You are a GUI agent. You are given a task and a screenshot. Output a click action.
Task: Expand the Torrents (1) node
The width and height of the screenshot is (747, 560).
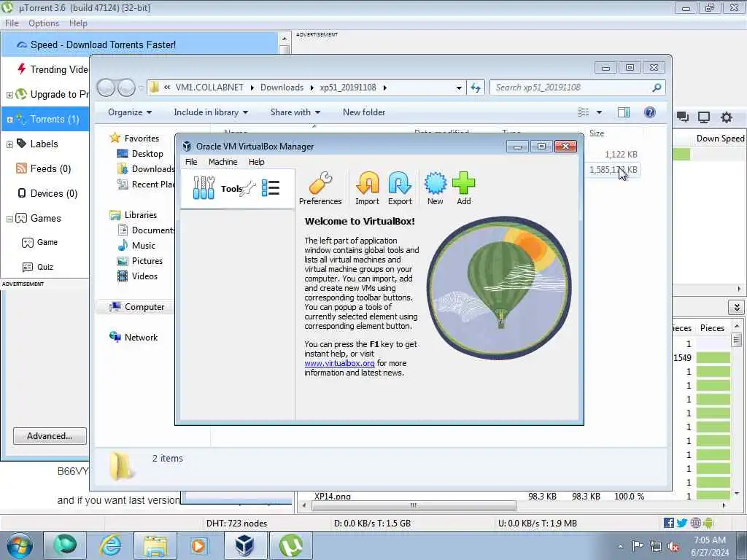point(9,120)
